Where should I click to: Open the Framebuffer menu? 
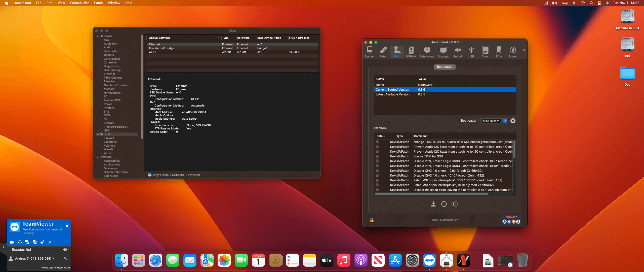pyautogui.click(x=79, y=3)
